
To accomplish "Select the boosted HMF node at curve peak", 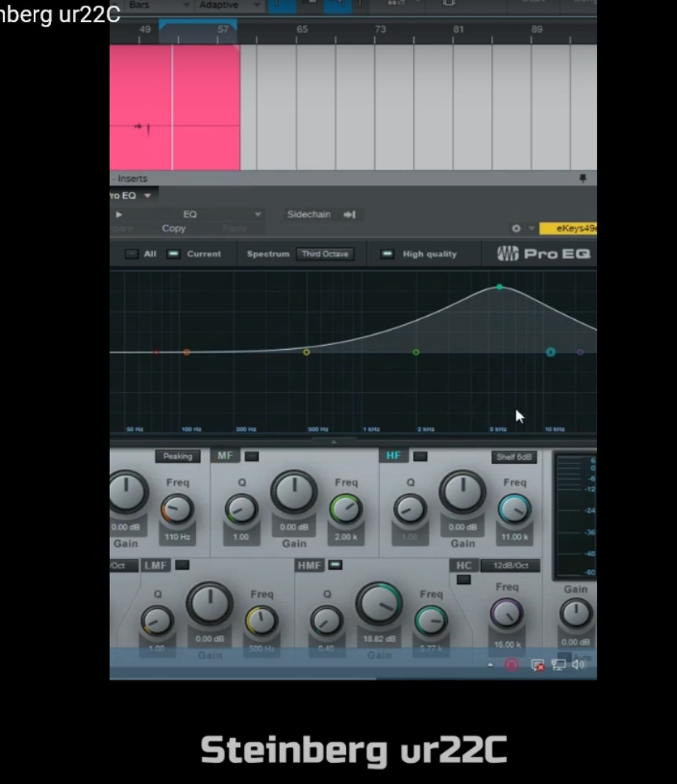I will [500, 287].
